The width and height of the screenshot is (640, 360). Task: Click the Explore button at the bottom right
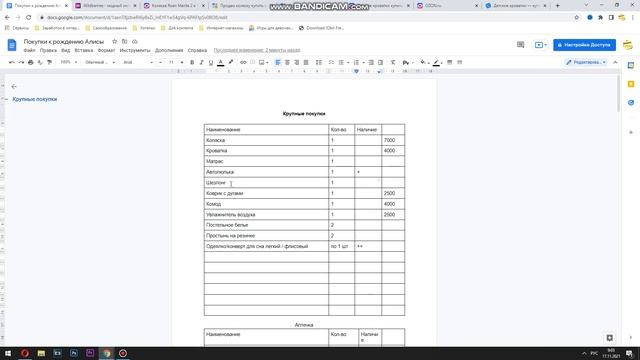point(609,338)
